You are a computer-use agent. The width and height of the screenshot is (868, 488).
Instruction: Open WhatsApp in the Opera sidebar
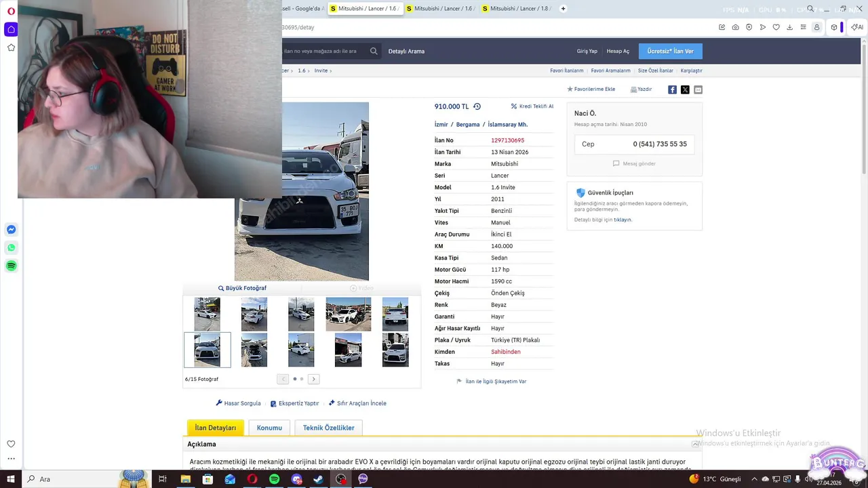point(11,247)
